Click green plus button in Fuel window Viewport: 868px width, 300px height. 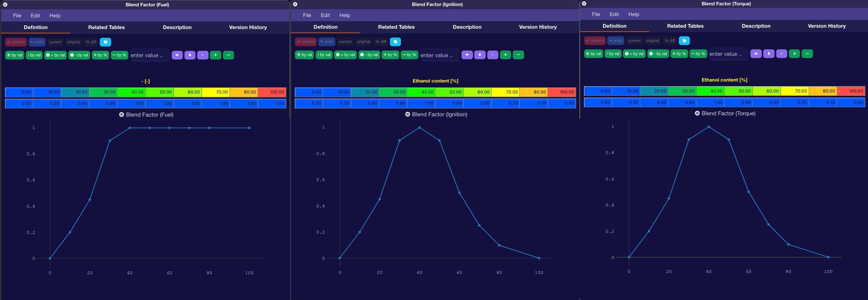[215, 55]
